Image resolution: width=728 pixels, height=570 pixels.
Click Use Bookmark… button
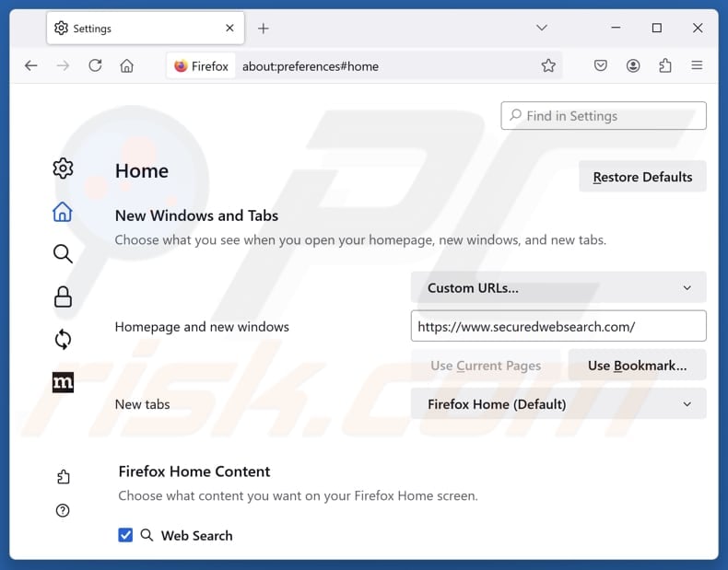pos(637,366)
